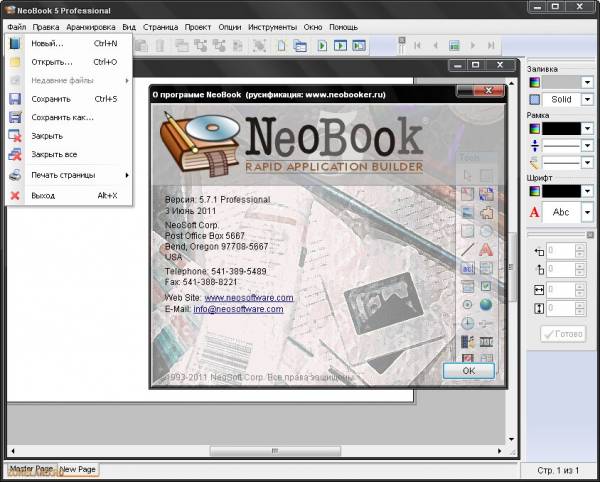Screen dimensions: 600x482
Task: Open the www.neosoftware.com link
Action: (x=249, y=298)
